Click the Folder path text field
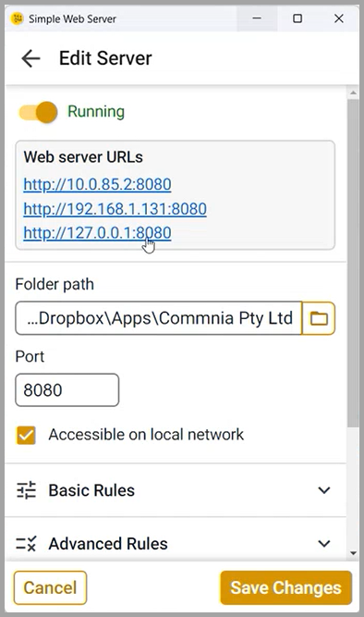Screen dimensions: 364x617 (x=158, y=318)
